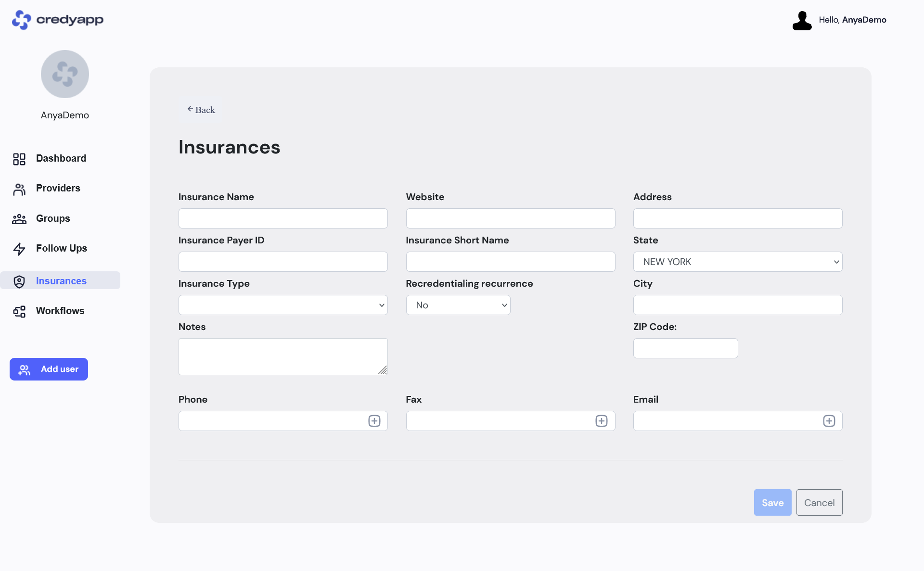Click the Groups people icon
Image resolution: width=924 pixels, height=571 pixels.
click(x=19, y=219)
